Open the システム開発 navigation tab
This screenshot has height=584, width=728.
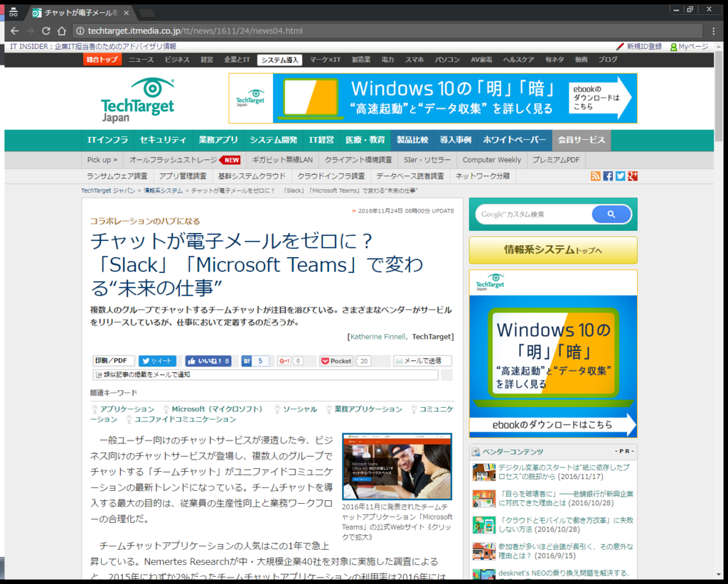pos(274,140)
